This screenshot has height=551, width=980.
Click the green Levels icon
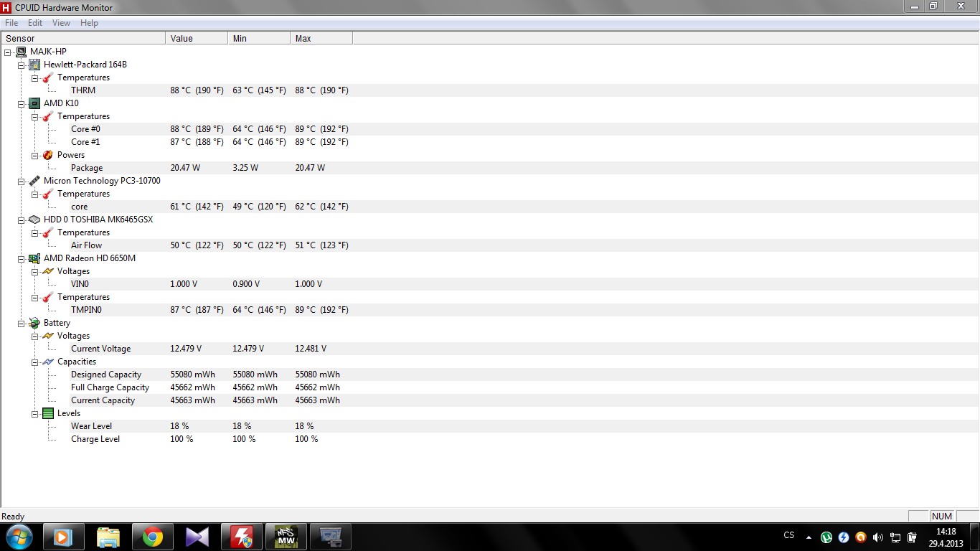pos(48,413)
